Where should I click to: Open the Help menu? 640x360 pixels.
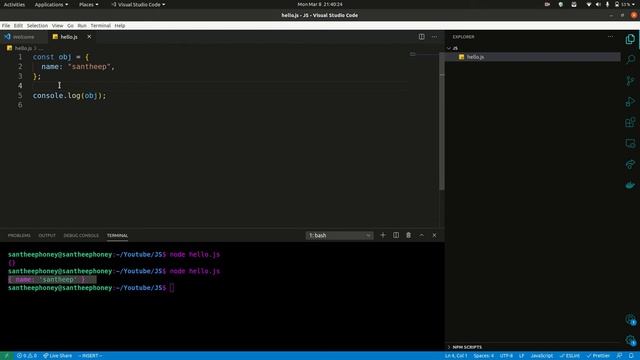click(x=120, y=25)
